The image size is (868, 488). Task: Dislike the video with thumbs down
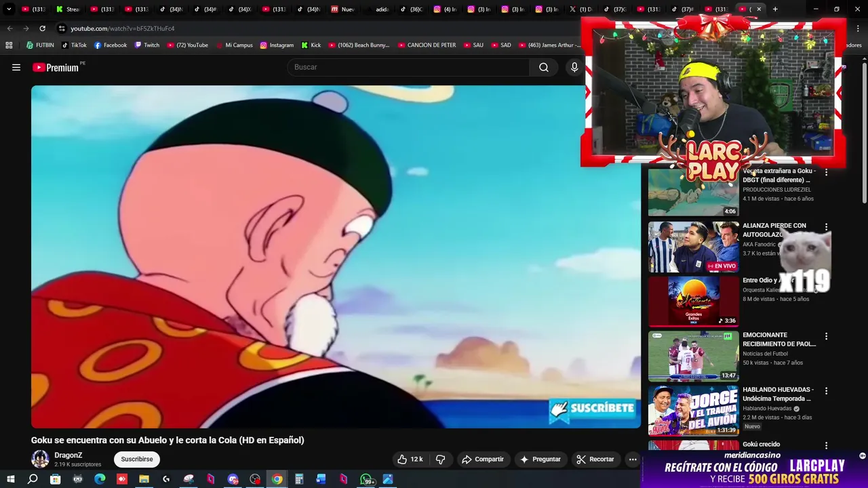tap(441, 459)
